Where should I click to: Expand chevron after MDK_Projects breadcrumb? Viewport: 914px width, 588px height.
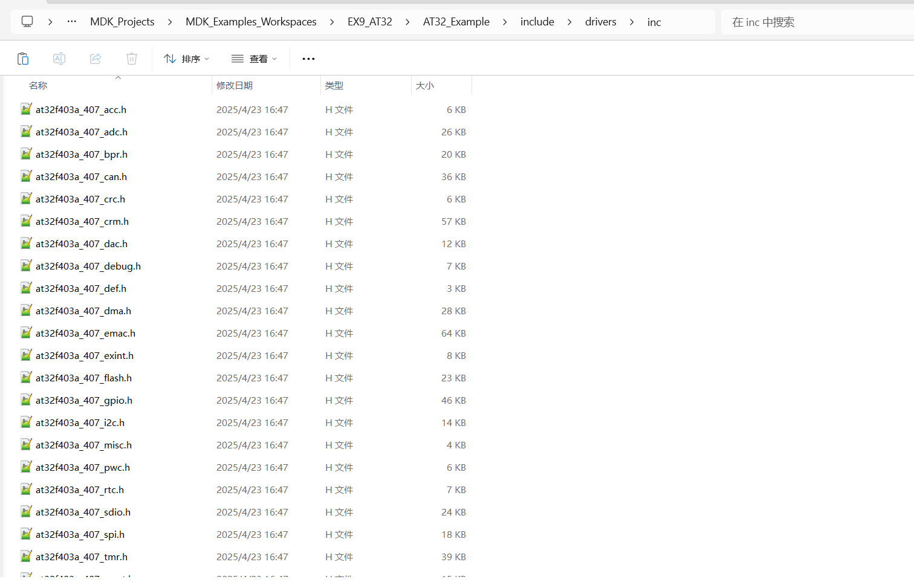point(170,22)
